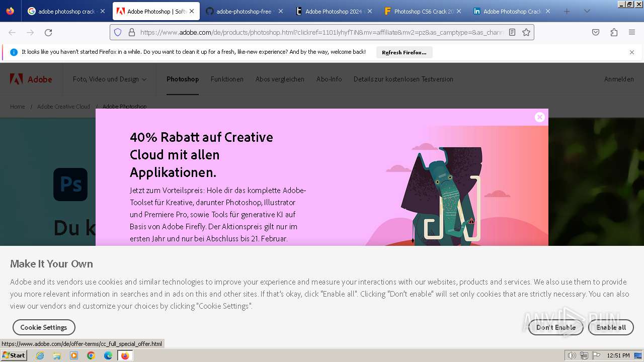Launch Internet Explorer from taskbar
The image size is (644, 362).
pos(40,355)
